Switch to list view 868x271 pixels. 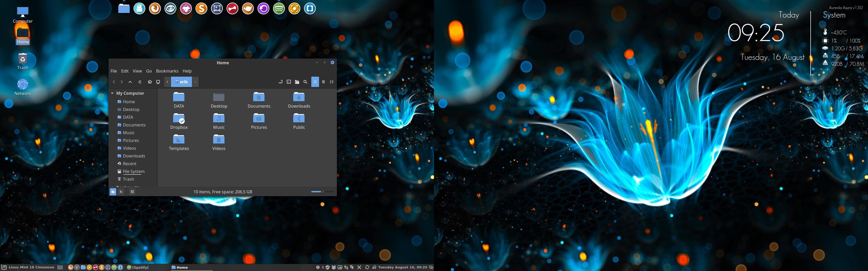pos(323,82)
